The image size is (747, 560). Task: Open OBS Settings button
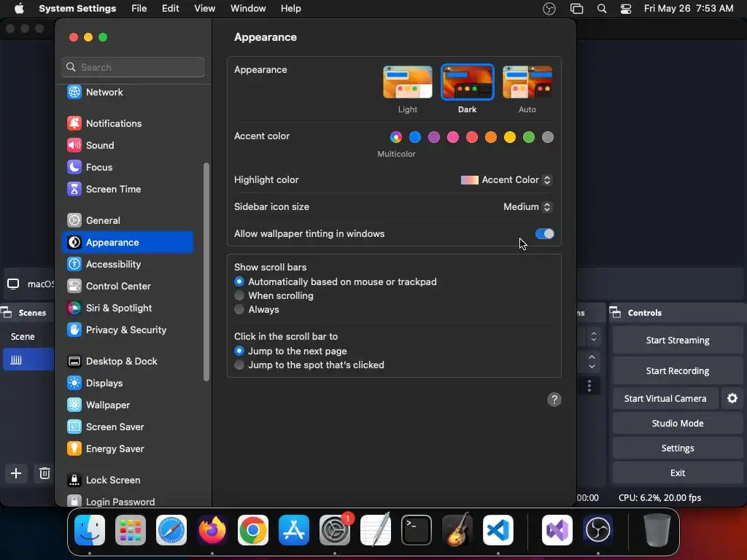678,448
